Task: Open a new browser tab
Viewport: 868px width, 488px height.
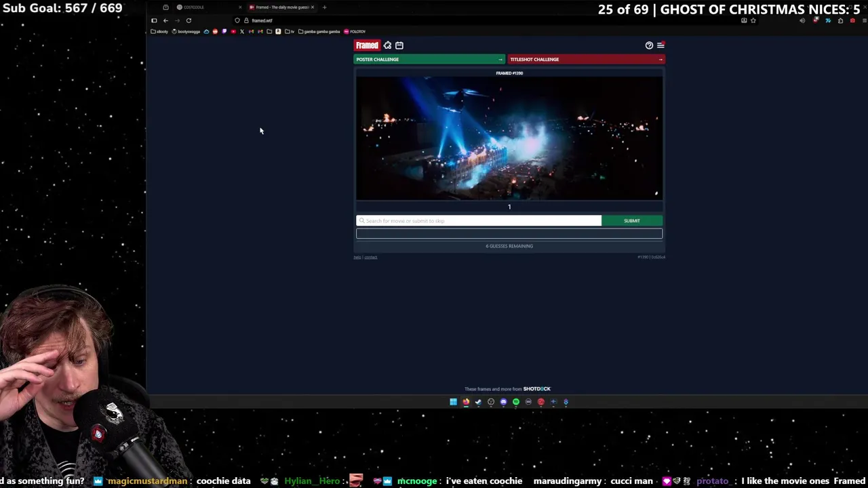Action: pos(325,7)
